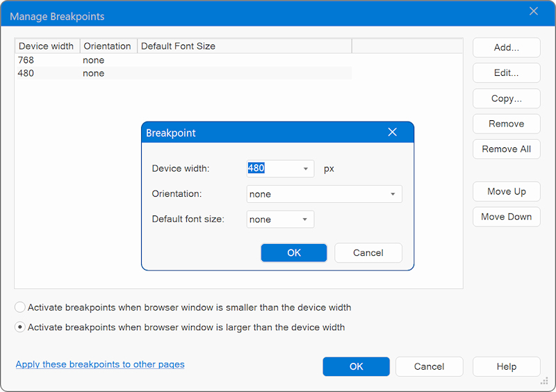Screen dimensions: 556x392
Task: Close the Breakpoint dialog with X
Action: click(x=392, y=132)
